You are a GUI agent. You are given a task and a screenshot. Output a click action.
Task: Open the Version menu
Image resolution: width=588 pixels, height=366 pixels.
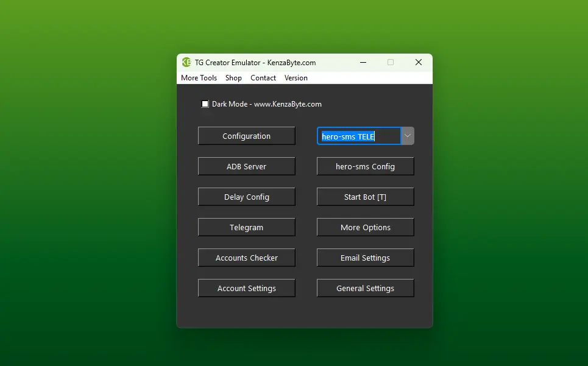pos(296,78)
